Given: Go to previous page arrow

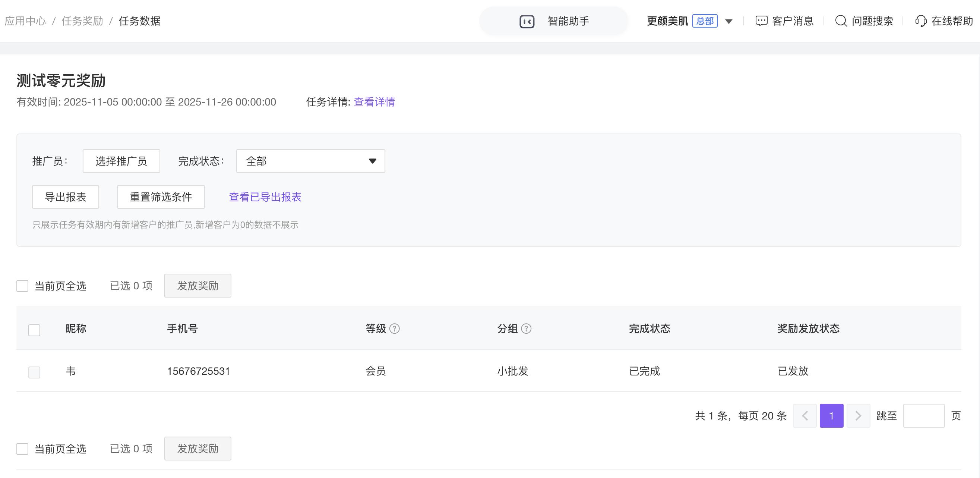Looking at the screenshot, I should 804,416.
